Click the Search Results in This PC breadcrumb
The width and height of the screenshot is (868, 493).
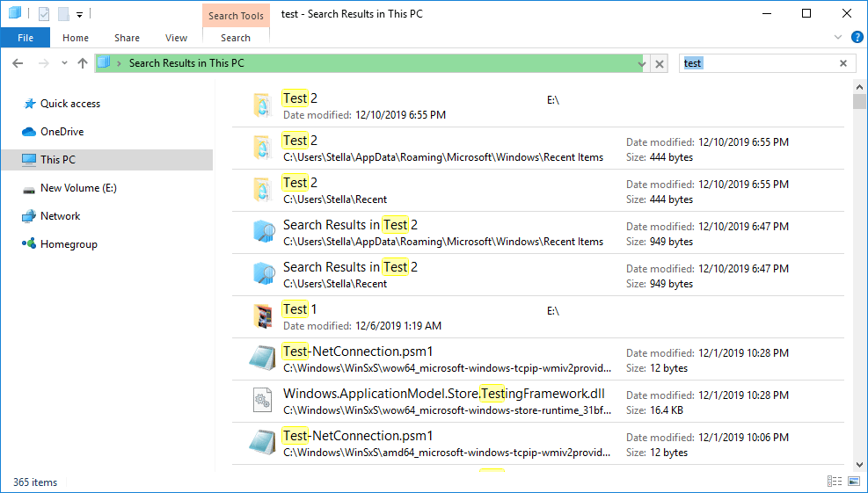pyautogui.click(x=186, y=63)
